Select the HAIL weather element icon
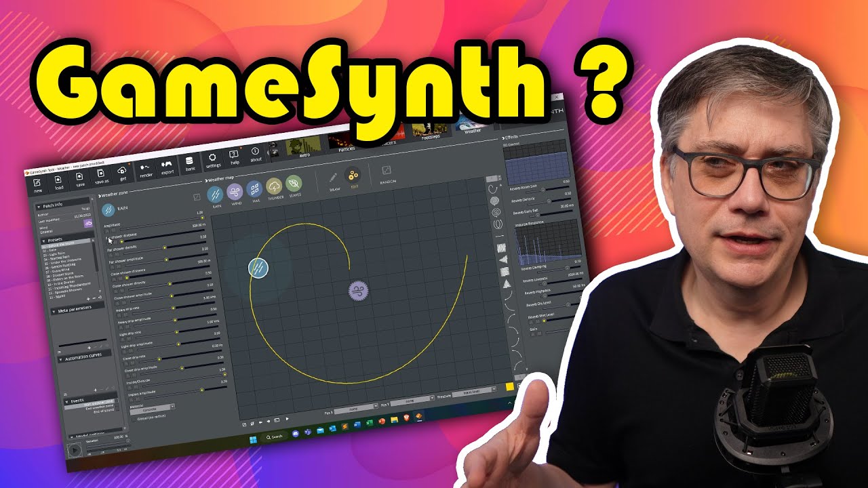Image resolution: width=868 pixels, height=488 pixels. 254,188
